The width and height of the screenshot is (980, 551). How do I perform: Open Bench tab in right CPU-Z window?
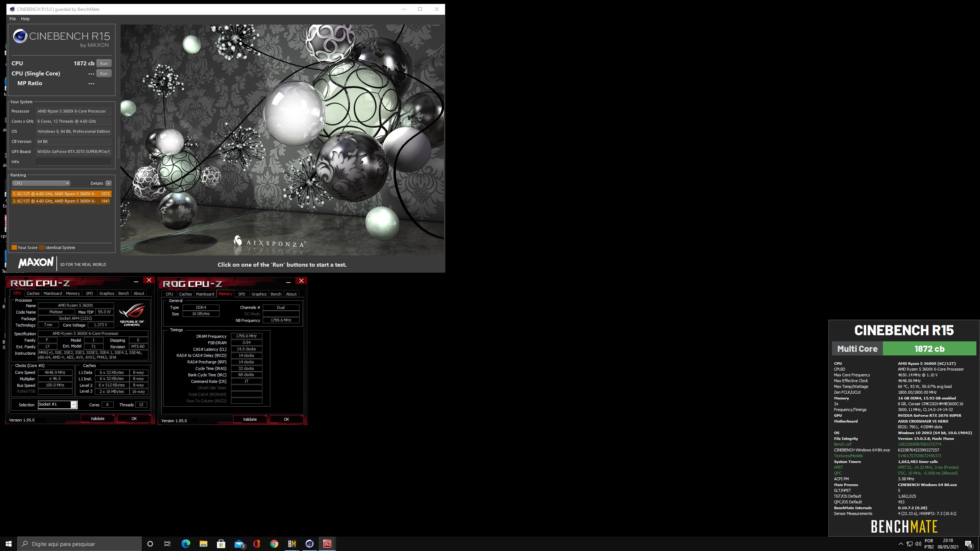pyautogui.click(x=276, y=294)
